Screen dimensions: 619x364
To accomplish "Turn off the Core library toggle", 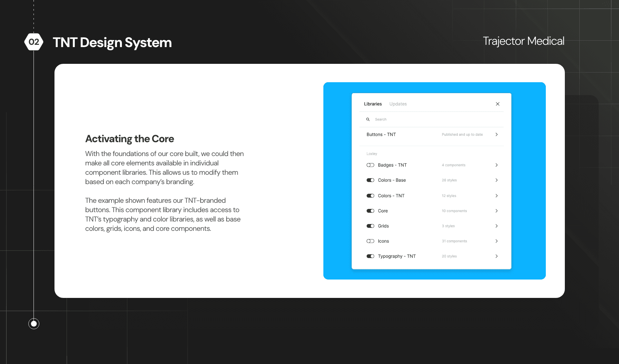I will 370,211.
